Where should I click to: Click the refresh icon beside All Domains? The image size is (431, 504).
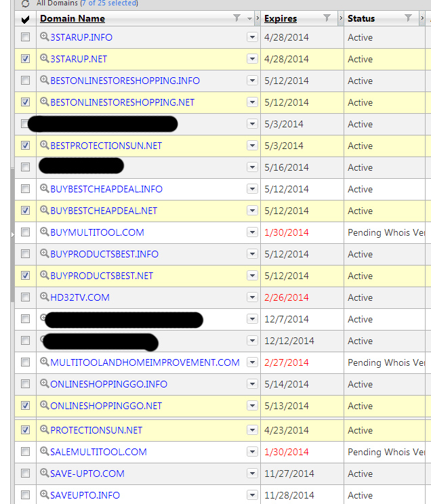(25, 3)
